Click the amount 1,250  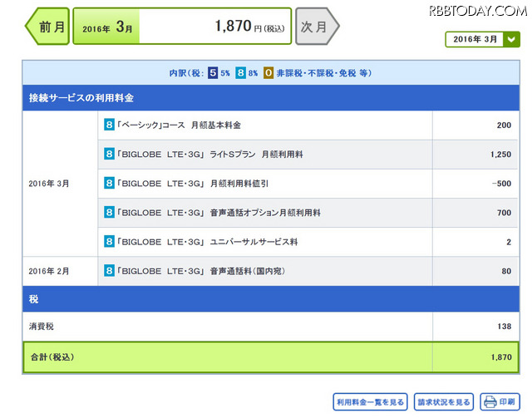click(x=500, y=155)
